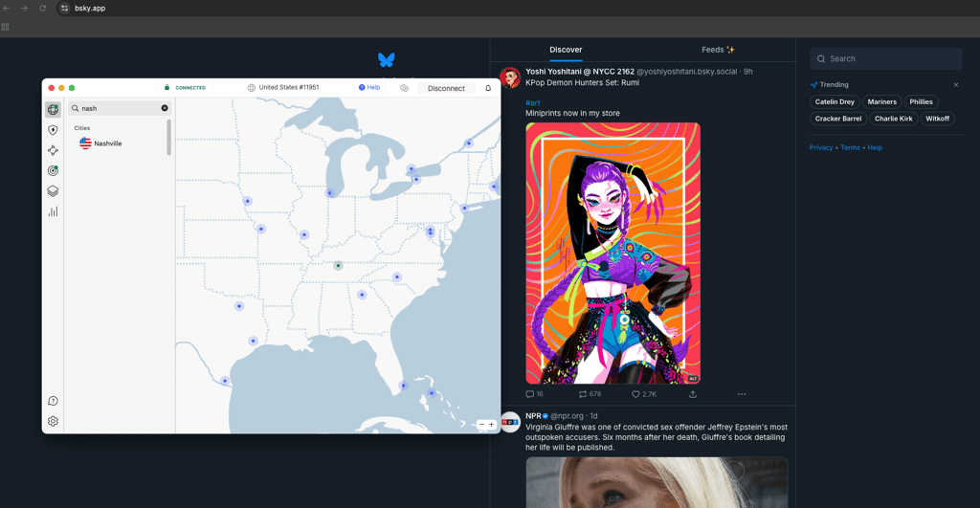Screen dimensions: 980x508
Task: Reply to Yoshi Yoshitani's post
Action: pyautogui.click(x=534, y=394)
